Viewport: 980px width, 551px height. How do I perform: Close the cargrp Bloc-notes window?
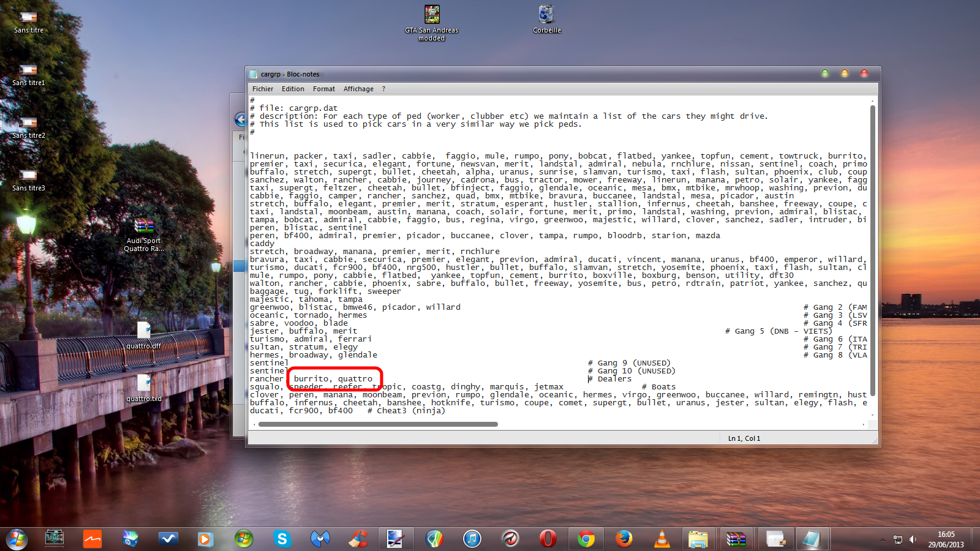point(864,73)
